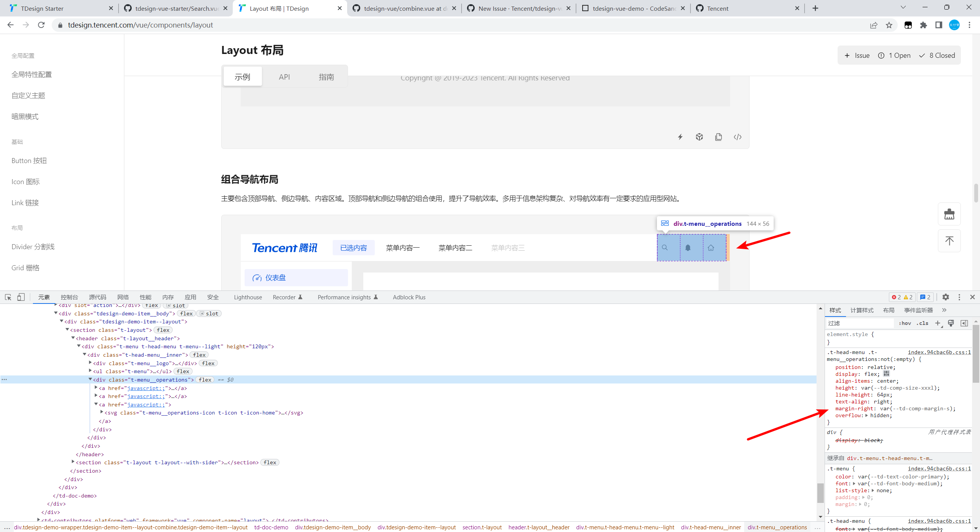Viewport: 980px width, 532px height.
Task: Click the search icon in the demo navbar
Action: pyautogui.click(x=665, y=248)
